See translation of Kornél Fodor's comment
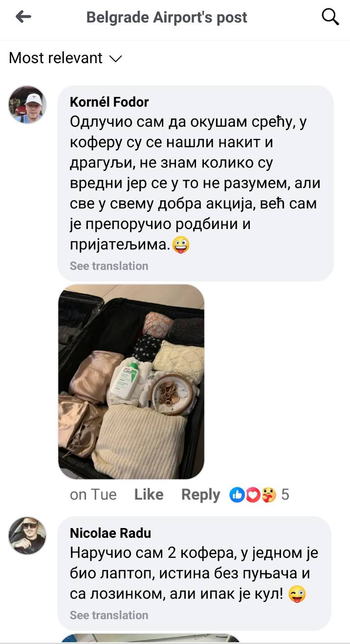The width and height of the screenshot is (350, 644). pos(109,266)
